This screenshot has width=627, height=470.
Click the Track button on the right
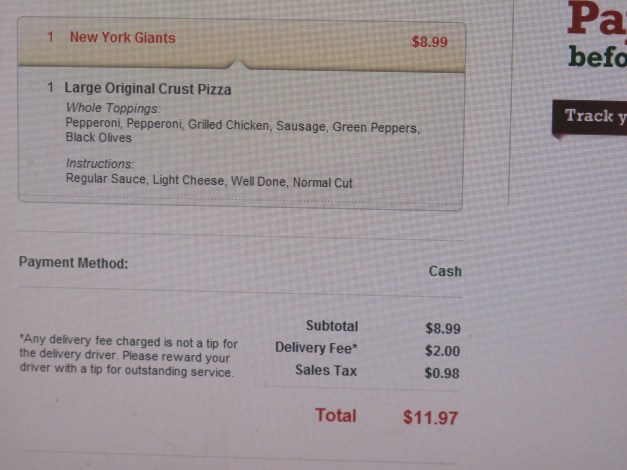(x=590, y=116)
